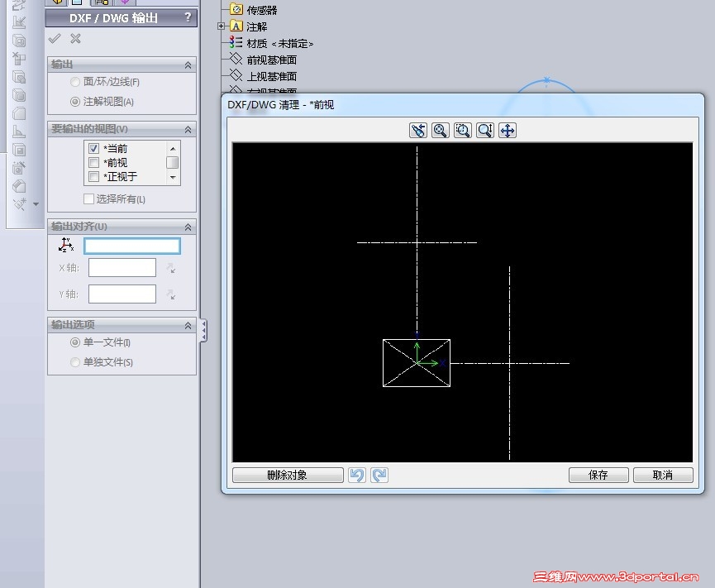Viewport: 715px width, 588px height.
Task: Select the 面/环/边线(F) radio button
Action: pyautogui.click(x=75, y=82)
